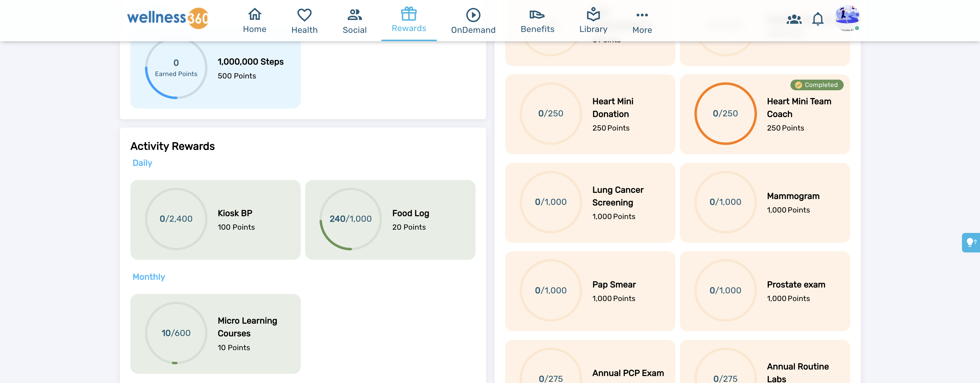
Task: Click the Completed badge
Action: coord(816,85)
